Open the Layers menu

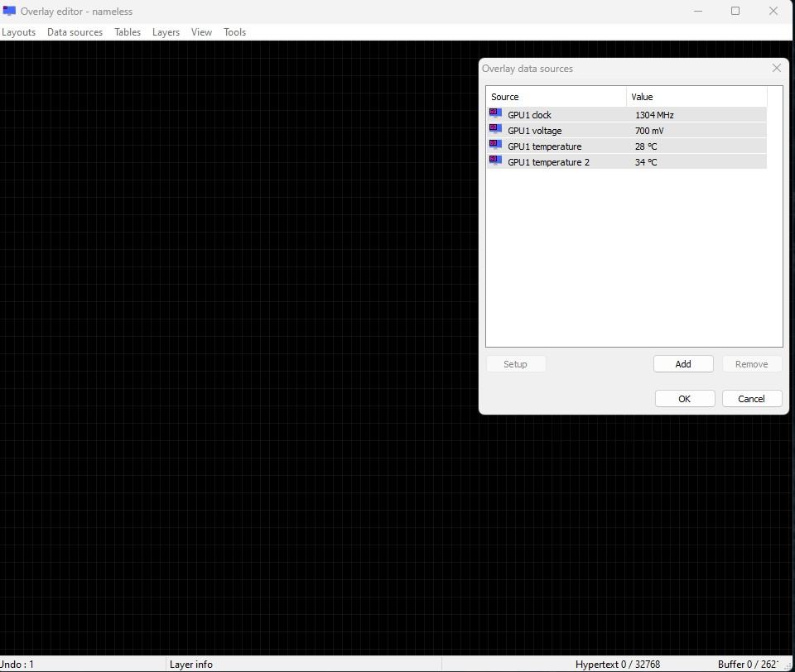point(166,32)
